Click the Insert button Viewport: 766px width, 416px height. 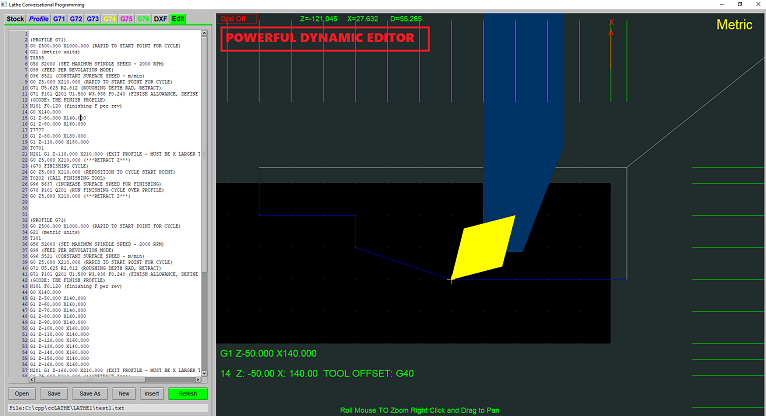[152, 394]
